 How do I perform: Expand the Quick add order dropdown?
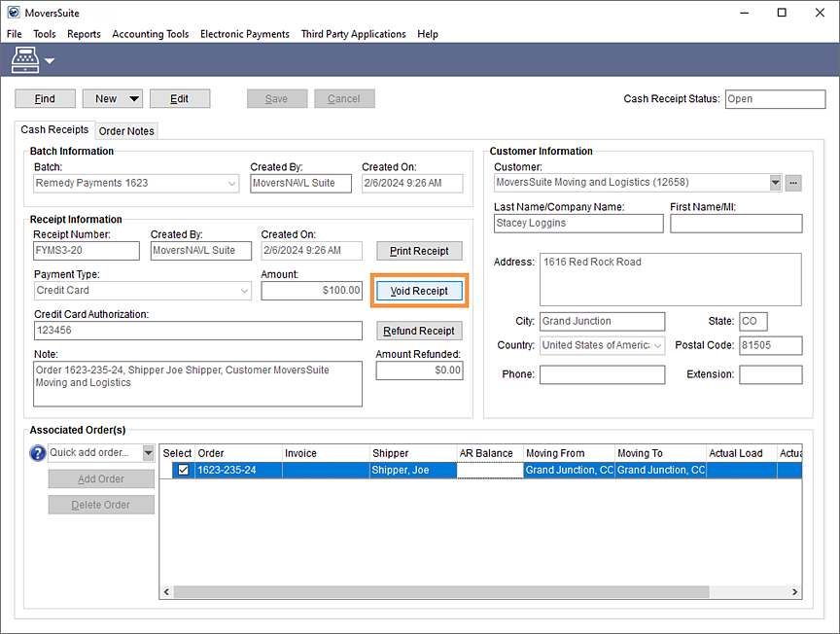148,452
